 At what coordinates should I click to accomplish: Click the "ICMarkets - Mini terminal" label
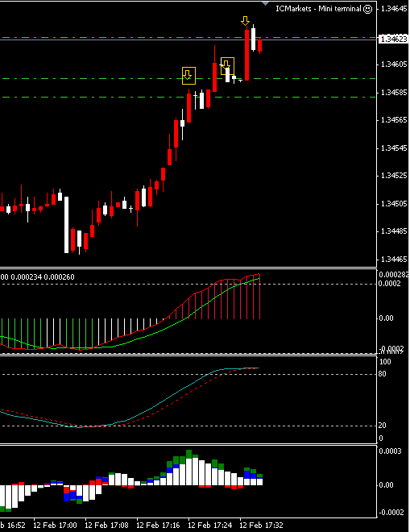point(318,9)
